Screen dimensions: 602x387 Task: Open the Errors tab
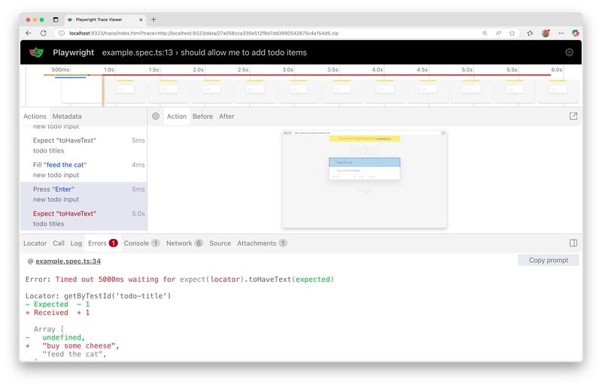[x=103, y=243]
